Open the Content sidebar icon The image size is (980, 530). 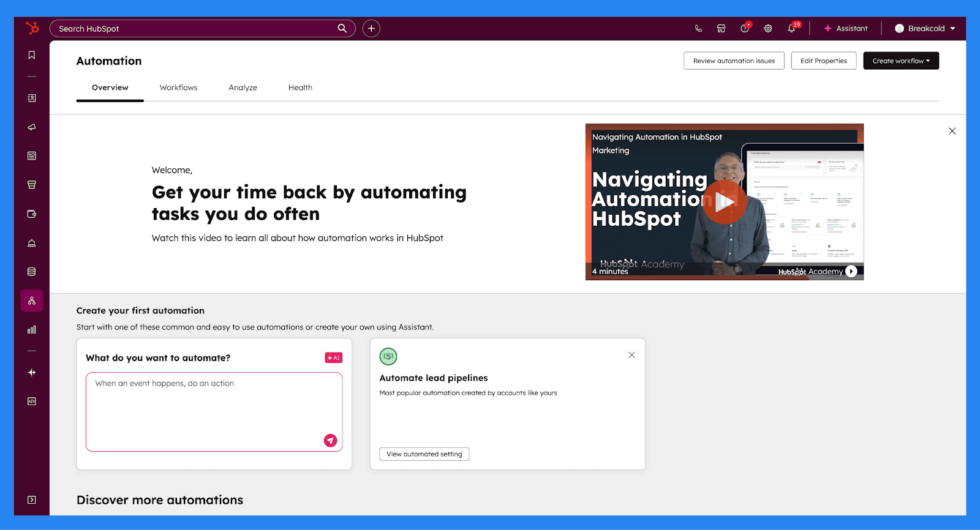pyautogui.click(x=32, y=156)
